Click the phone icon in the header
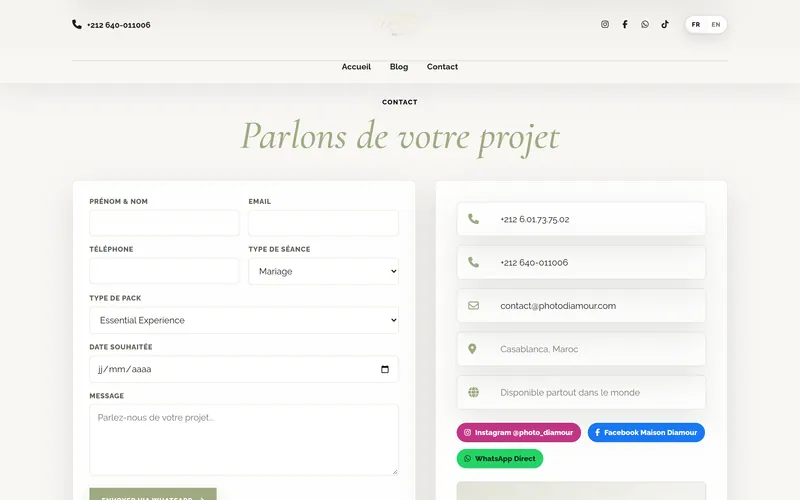This screenshot has height=500, width=800. [x=77, y=24]
